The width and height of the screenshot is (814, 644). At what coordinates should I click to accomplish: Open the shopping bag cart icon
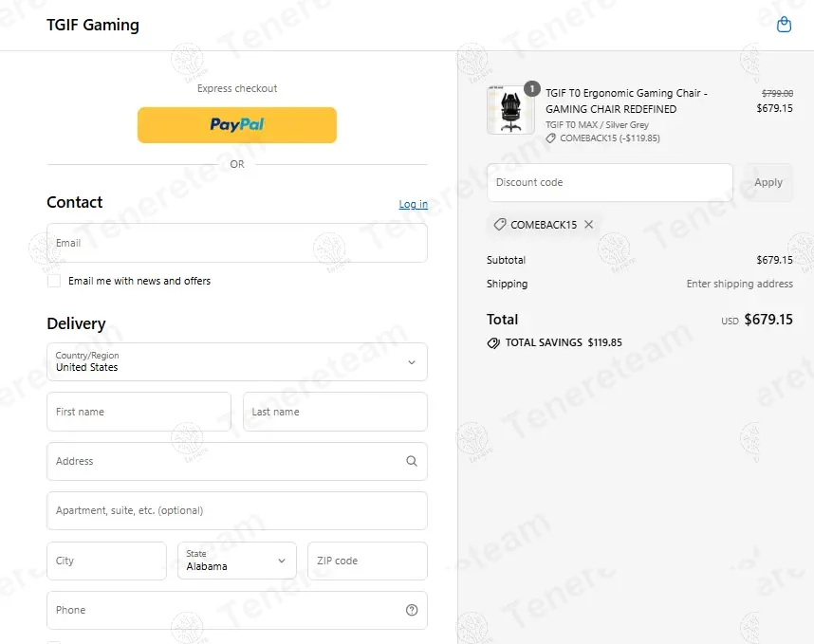(x=784, y=25)
